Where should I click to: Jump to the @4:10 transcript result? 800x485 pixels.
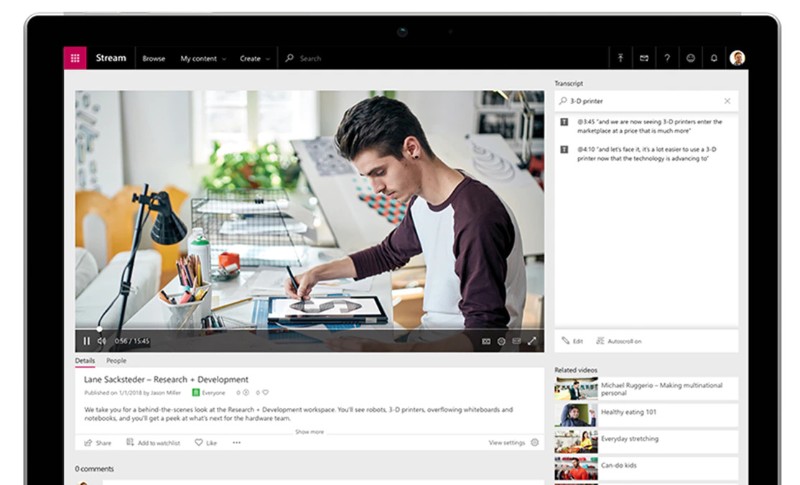coord(646,154)
